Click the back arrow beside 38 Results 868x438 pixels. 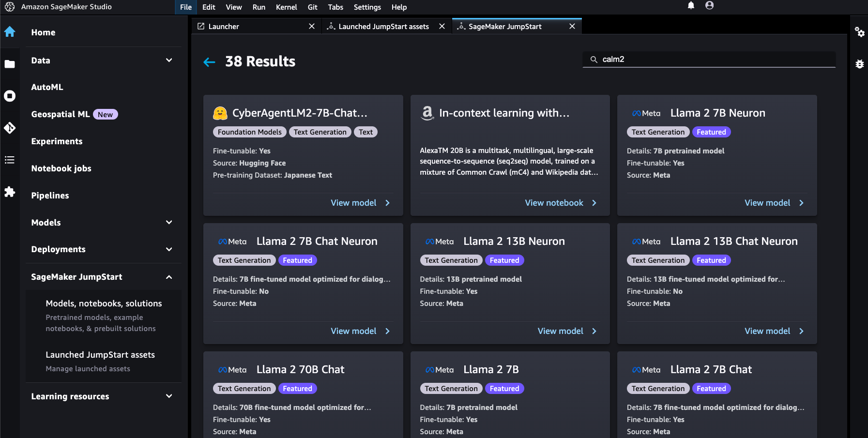coord(209,62)
